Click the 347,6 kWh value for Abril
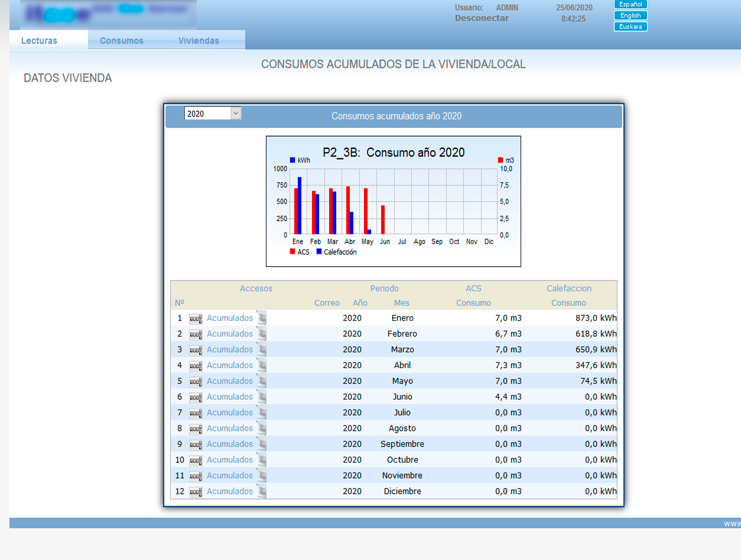 [x=596, y=365]
